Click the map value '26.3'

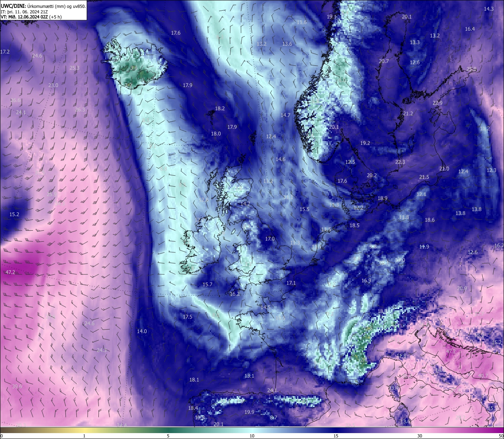[x=80, y=109]
